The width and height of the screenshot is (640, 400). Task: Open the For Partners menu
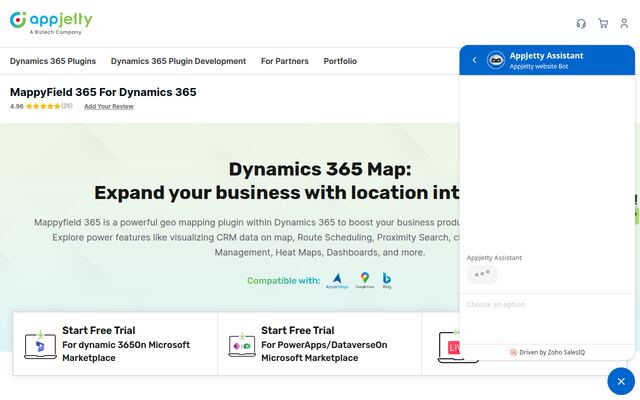285,61
